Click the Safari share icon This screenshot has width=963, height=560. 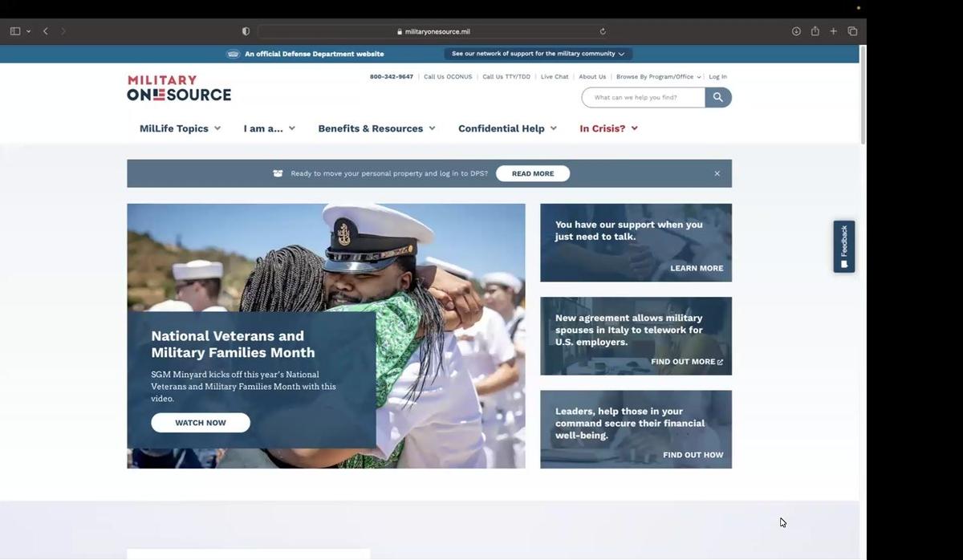coord(815,31)
